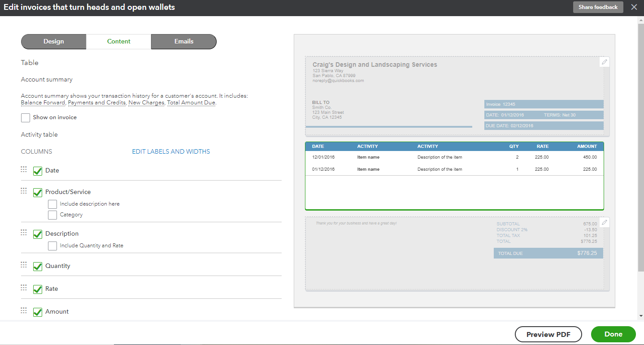Click the Balance Forward link
This screenshot has width=644, height=345.
coord(43,102)
